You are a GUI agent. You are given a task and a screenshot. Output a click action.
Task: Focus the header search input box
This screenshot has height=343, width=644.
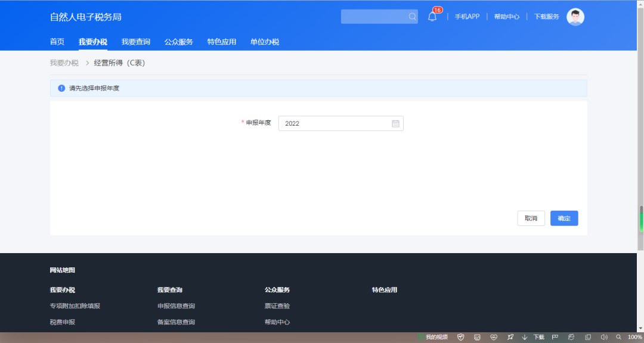(374, 17)
